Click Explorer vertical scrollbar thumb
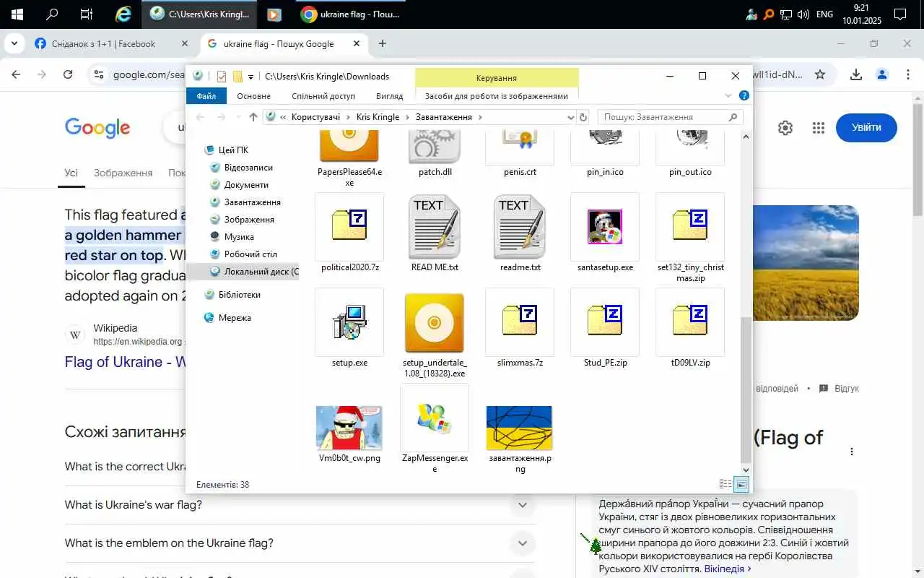The width and height of the screenshot is (924, 578). click(x=746, y=390)
